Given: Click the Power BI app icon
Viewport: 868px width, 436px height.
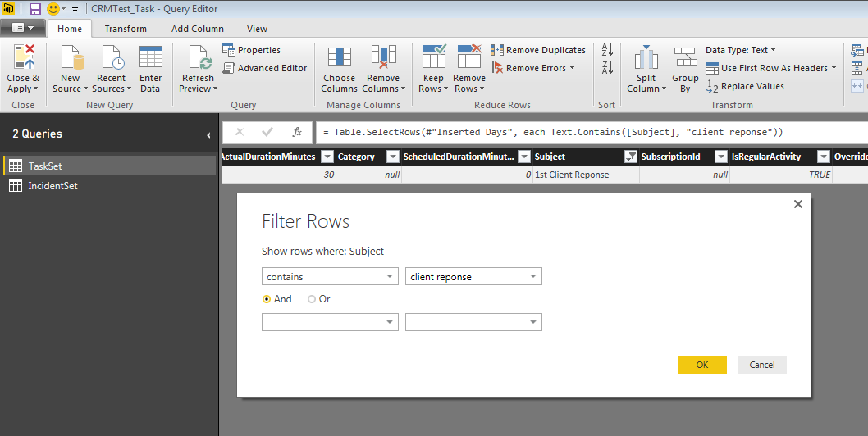Looking at the screenshot, I should coord(9,9).
